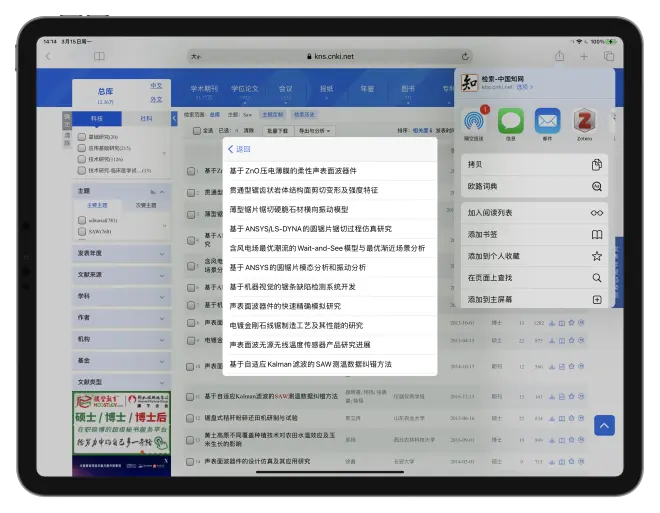The image size is (660, 513).
Task: Open the 选项 link in share sheet
Action: [x=524, y=87]
